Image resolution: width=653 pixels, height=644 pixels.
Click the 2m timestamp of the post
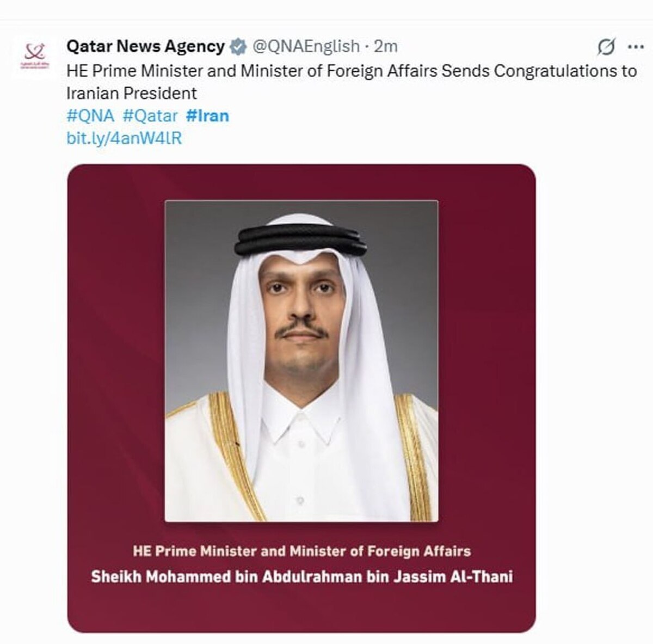click(386, 47)
